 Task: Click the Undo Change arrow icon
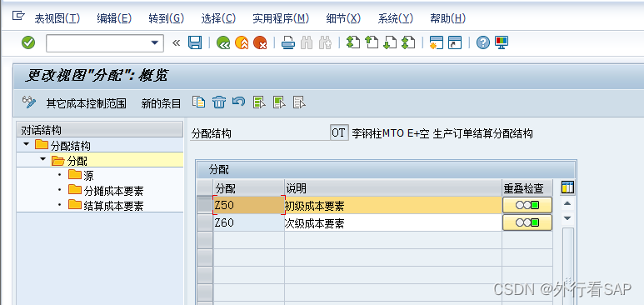(238, 102)
